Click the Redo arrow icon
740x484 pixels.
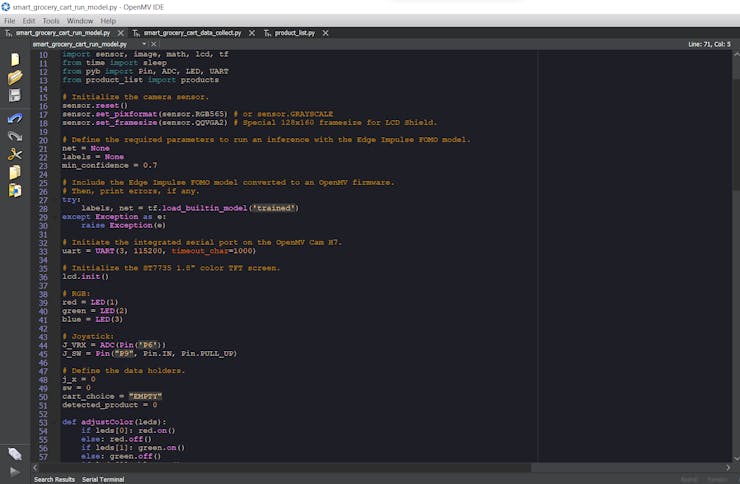(14, 136)
